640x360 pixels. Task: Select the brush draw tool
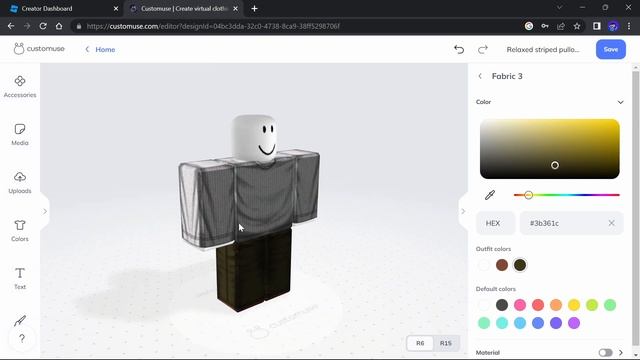[20, 321]
